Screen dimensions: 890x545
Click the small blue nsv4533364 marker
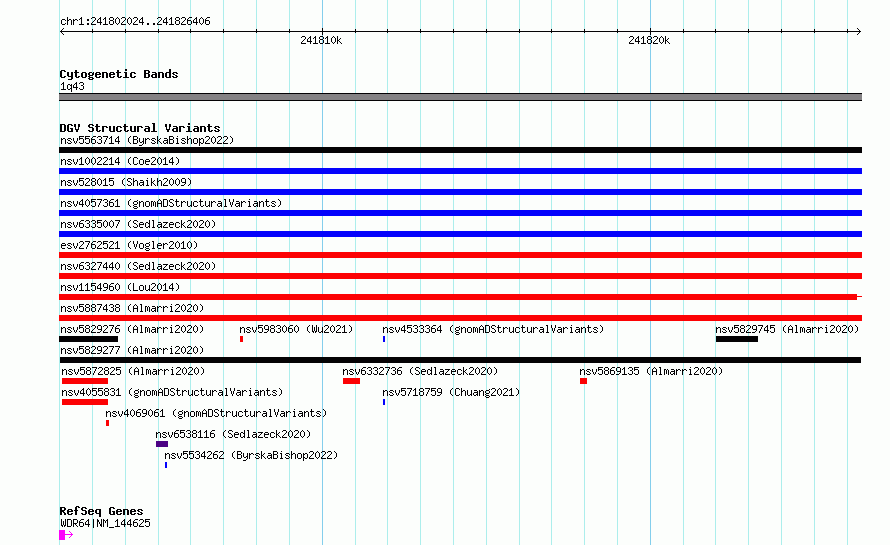(x=384, y=339)
